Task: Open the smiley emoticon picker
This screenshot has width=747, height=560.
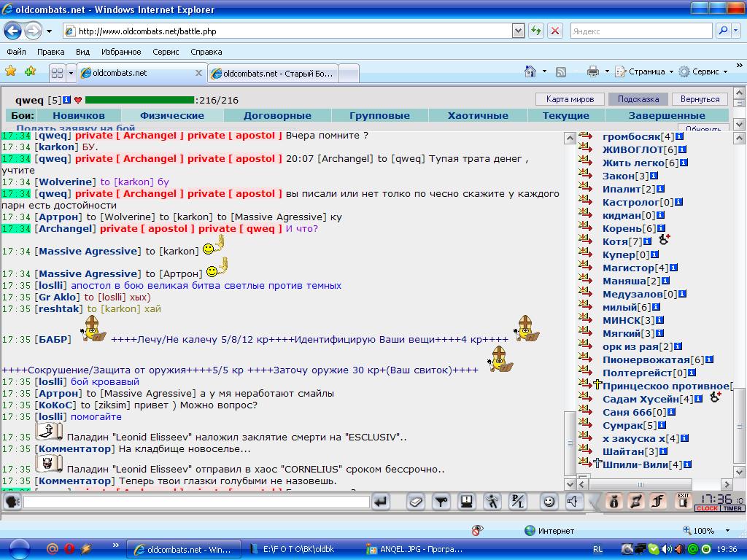Action: coord(549,502)
